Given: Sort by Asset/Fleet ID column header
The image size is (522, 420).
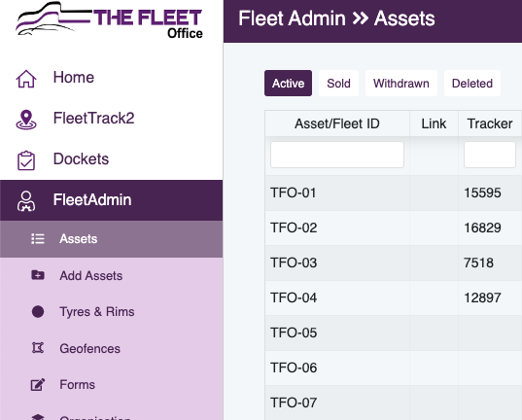Looking at the screenshot, I should pos(337,123).
